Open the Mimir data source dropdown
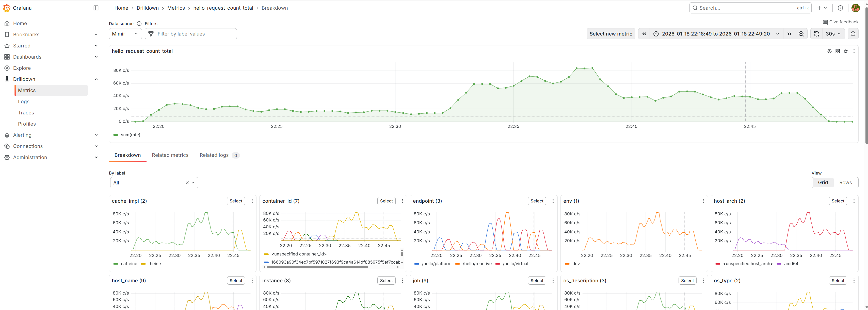 [125, 34]
